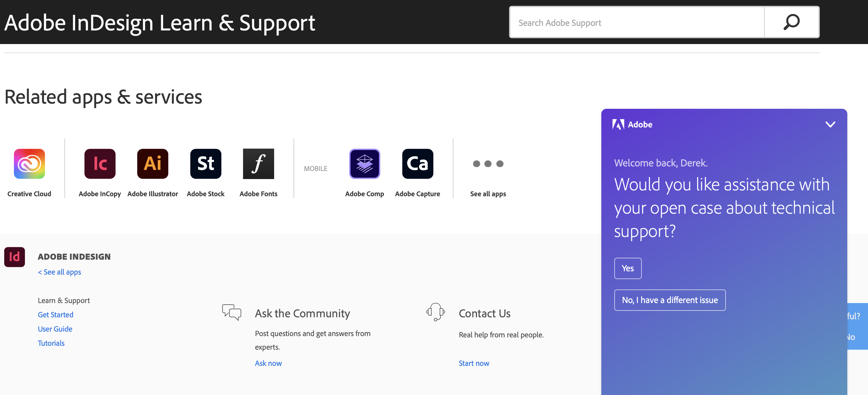Open the User Guide page
The image size is (868, 395).
coord(55,329)
